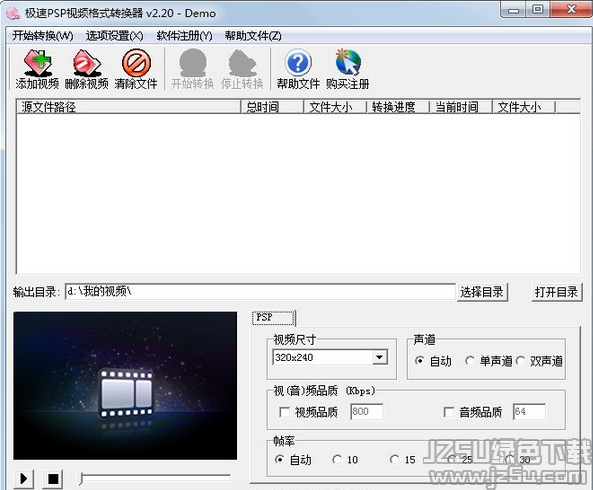593x490 pixels.
Task: Click the preview playback seek slider
Action: (155, 479)
